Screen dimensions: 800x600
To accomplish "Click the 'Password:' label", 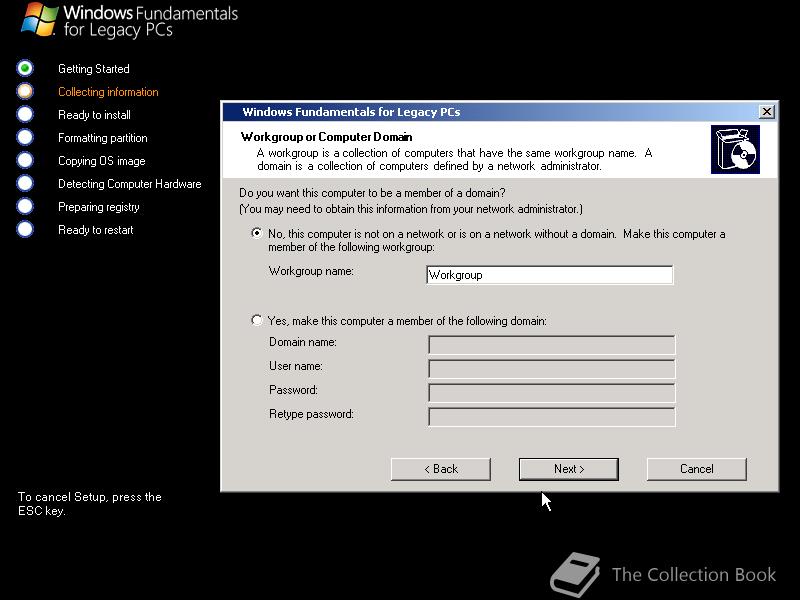I will [293, 390].
